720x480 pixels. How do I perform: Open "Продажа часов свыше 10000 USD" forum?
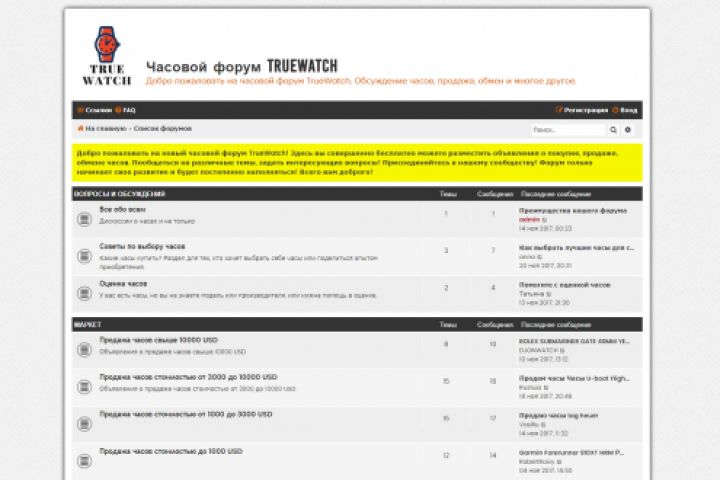158,340
